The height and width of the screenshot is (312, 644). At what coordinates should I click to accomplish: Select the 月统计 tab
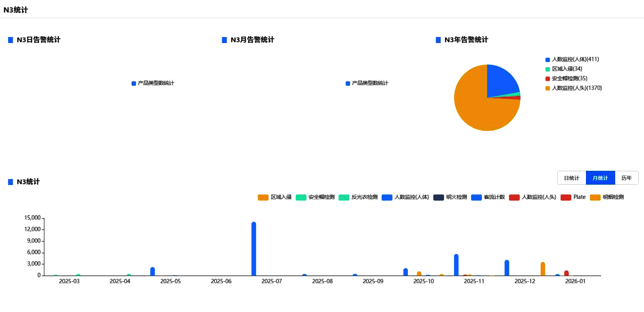600,178
